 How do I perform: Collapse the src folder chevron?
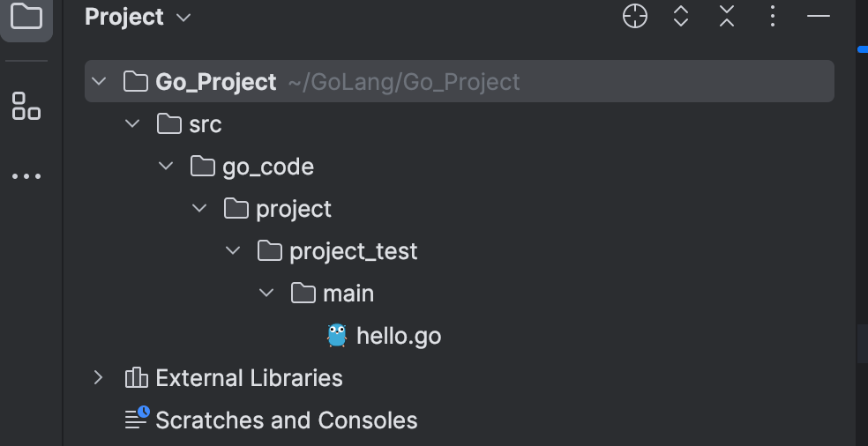point(132,124)
